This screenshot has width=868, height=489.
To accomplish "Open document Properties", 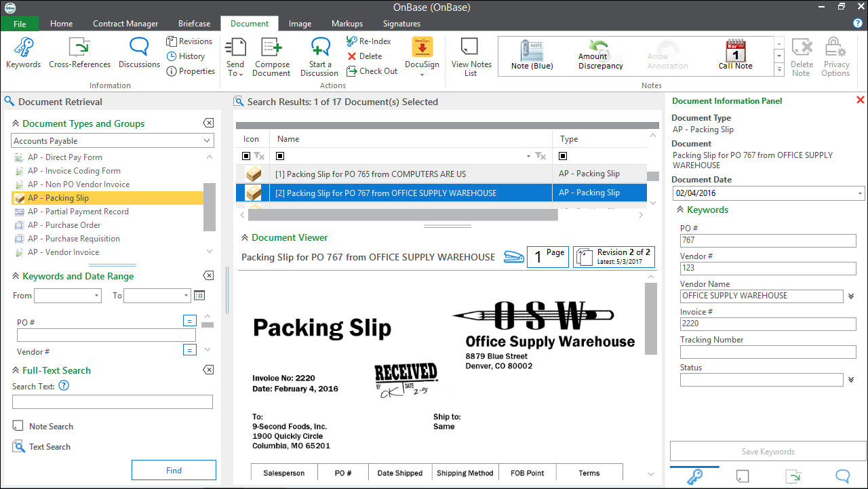I will click(191, 71).
